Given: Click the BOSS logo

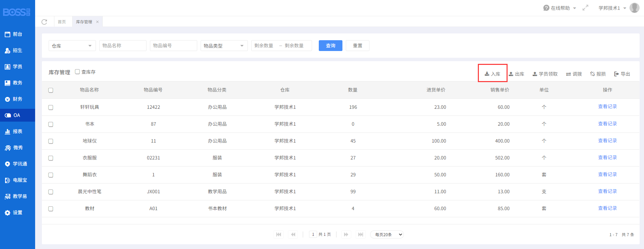Looking at the screenshot, I should [17, 12].
